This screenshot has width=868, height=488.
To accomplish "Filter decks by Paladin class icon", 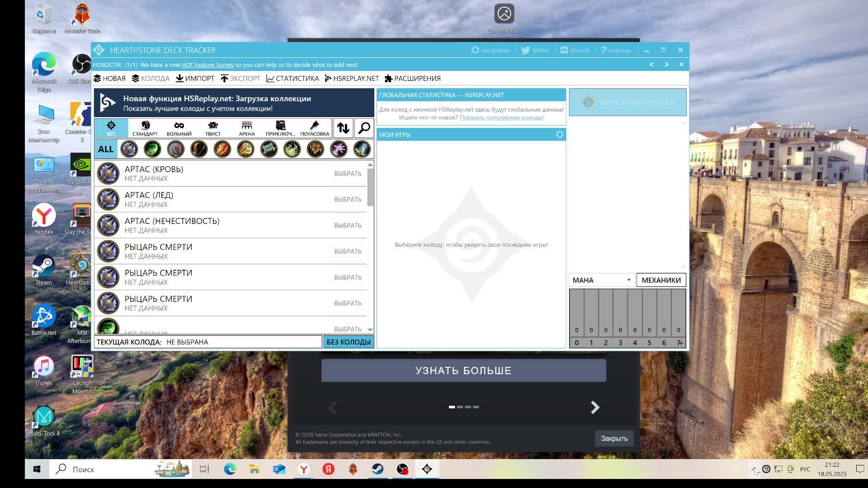I will (245, 149).
